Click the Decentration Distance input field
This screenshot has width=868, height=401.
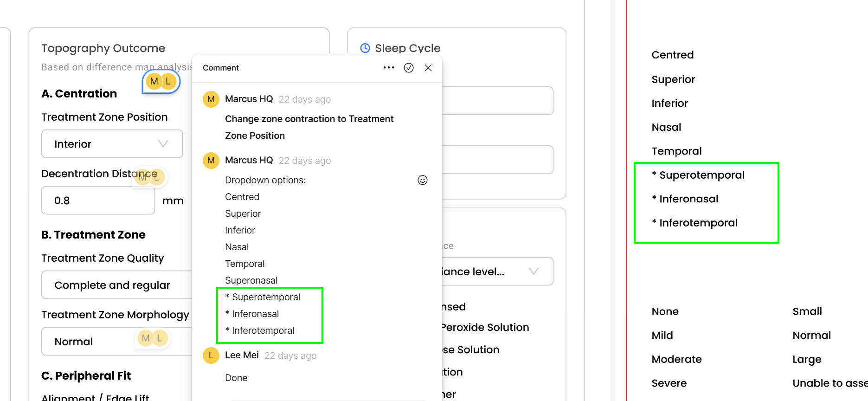pos(98,200)
